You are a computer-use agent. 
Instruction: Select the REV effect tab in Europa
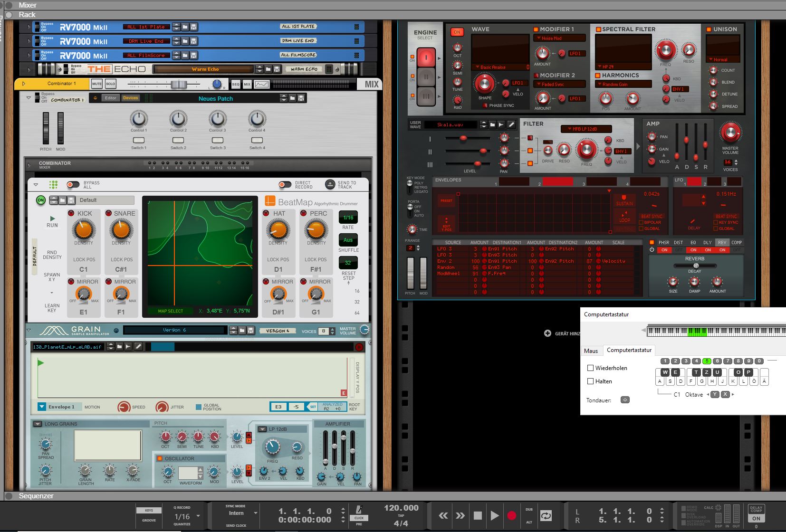[x=722, y=242]
